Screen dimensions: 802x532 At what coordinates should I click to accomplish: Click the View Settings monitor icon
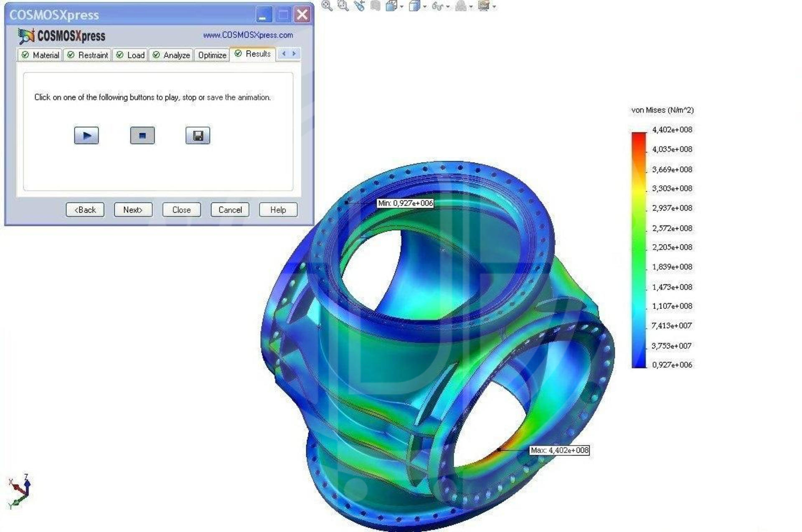(483, 5)
